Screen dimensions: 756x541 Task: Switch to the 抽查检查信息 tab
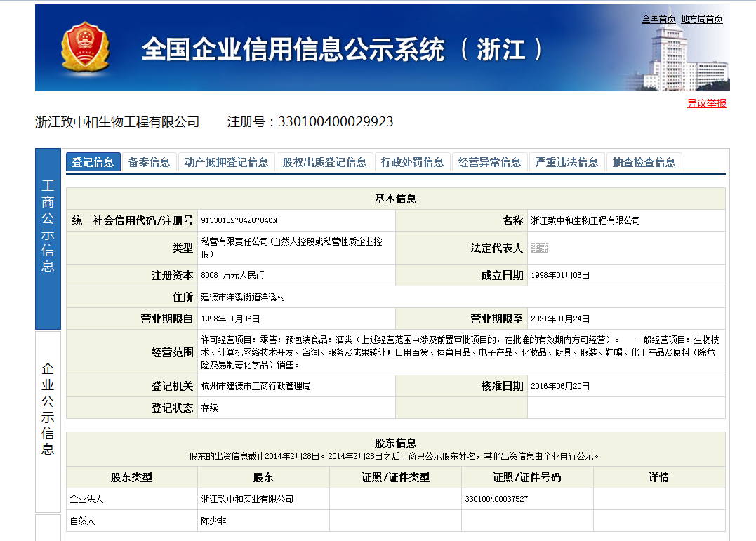[644, 162]
